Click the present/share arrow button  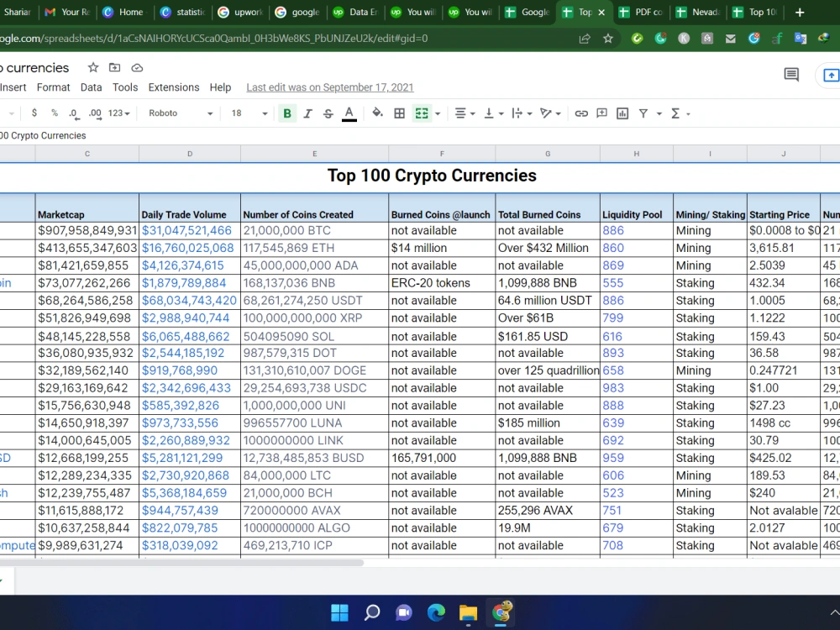[x=831, y=75]
